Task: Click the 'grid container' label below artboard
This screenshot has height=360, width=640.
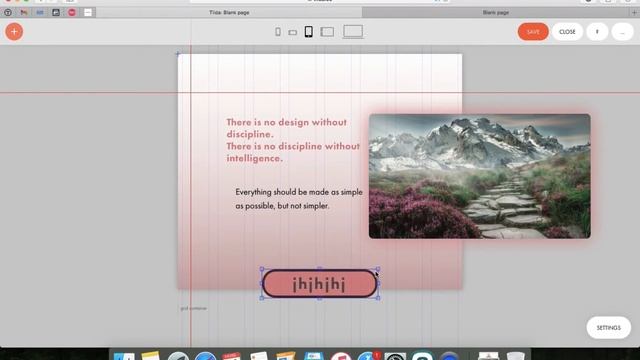Action: (193, 308)
